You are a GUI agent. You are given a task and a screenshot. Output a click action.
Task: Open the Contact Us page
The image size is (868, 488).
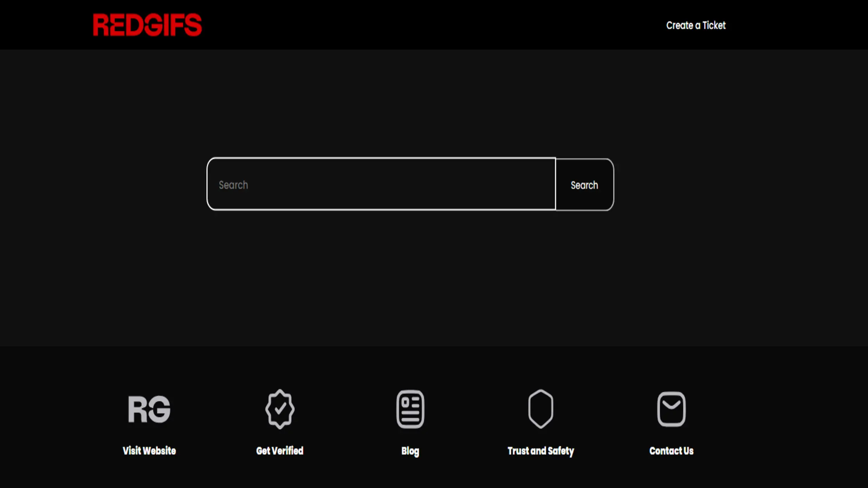point(672,450)
